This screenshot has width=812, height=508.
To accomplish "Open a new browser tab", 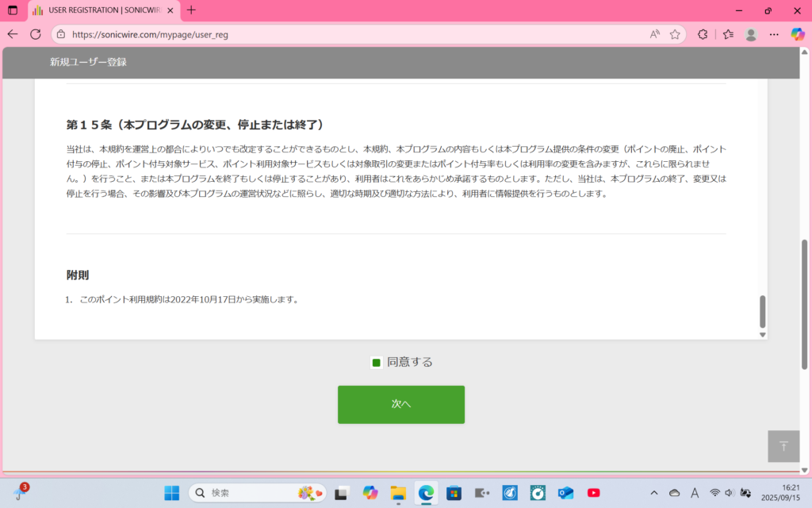I will coord(191,10).
